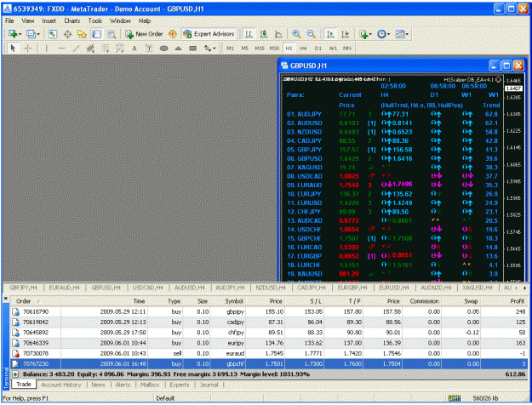Zoom in on the chart
Image resolution: width=532 pixels, height=405 pixels.
pyautogui.click(x=296, y=34)
